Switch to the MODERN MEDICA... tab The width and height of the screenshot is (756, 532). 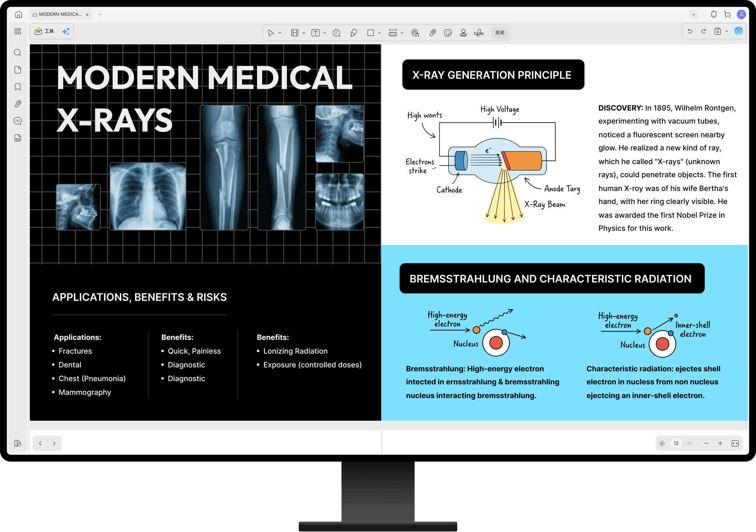(x=60, y=14)
